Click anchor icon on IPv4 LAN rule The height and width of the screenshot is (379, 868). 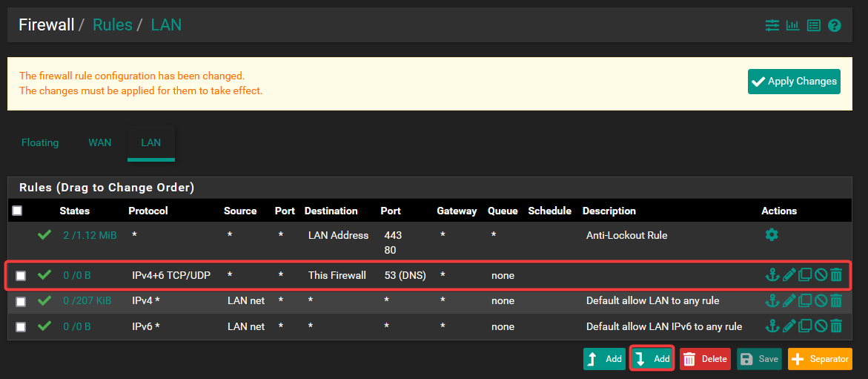pyautogui.click(x=772, y=301)
